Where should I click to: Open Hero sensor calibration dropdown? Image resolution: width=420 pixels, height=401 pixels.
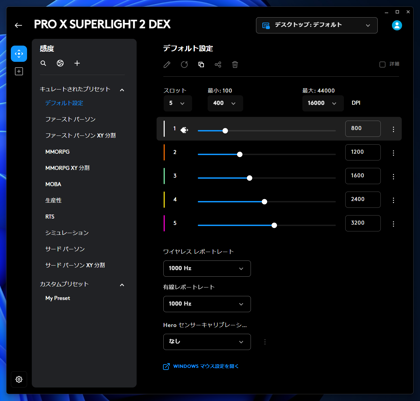207,342
